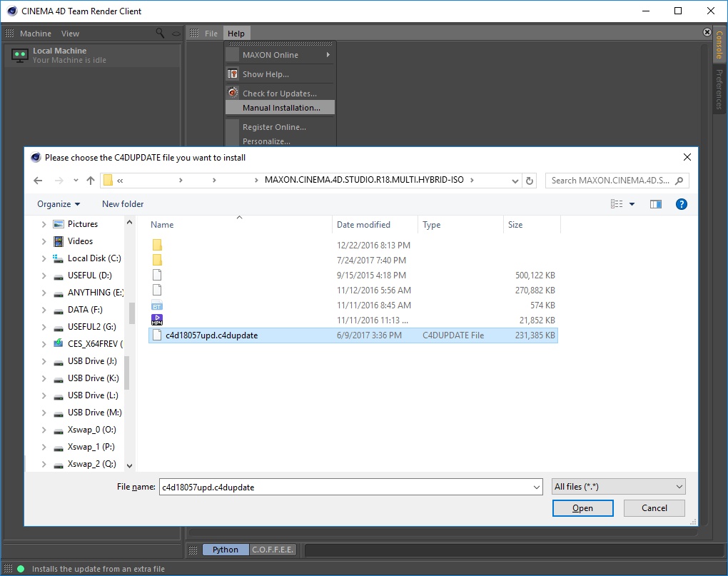Click the search magnifier in dialog search box

[679, 181]
